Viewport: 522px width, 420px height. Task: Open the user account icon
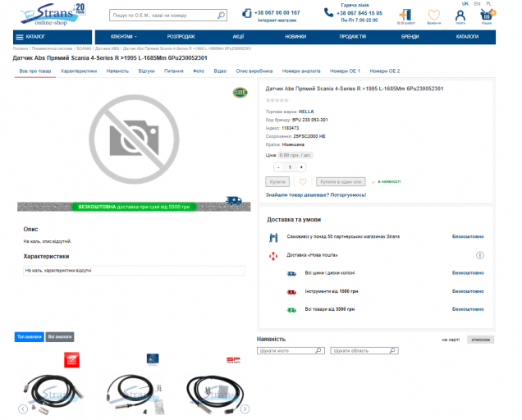(460, 16)
